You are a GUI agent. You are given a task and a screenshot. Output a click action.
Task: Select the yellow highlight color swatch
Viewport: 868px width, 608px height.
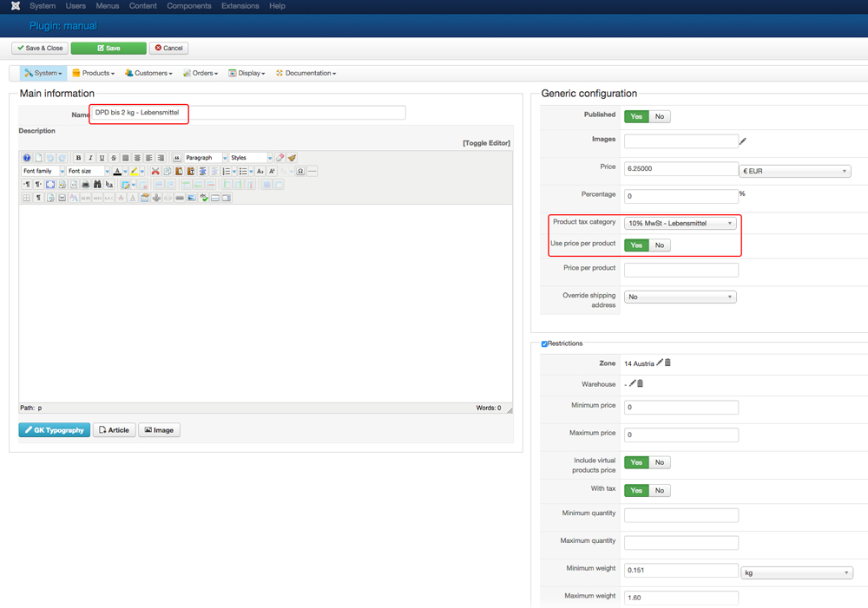(134, 171)
